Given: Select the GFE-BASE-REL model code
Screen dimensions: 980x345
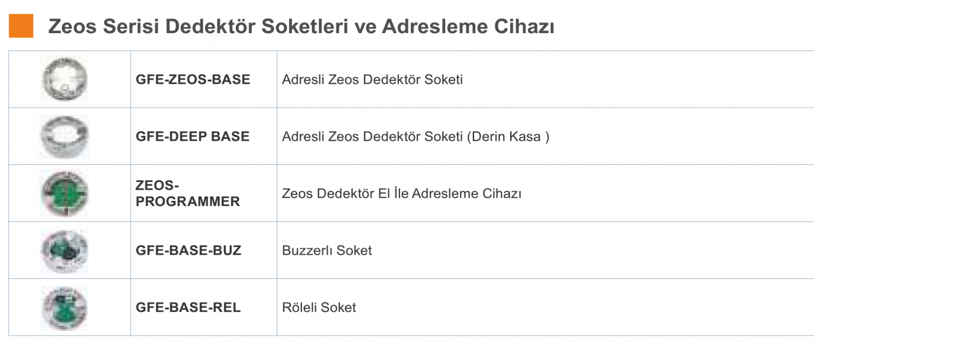Looking at the screenshot, I should (x=188, y=308).
